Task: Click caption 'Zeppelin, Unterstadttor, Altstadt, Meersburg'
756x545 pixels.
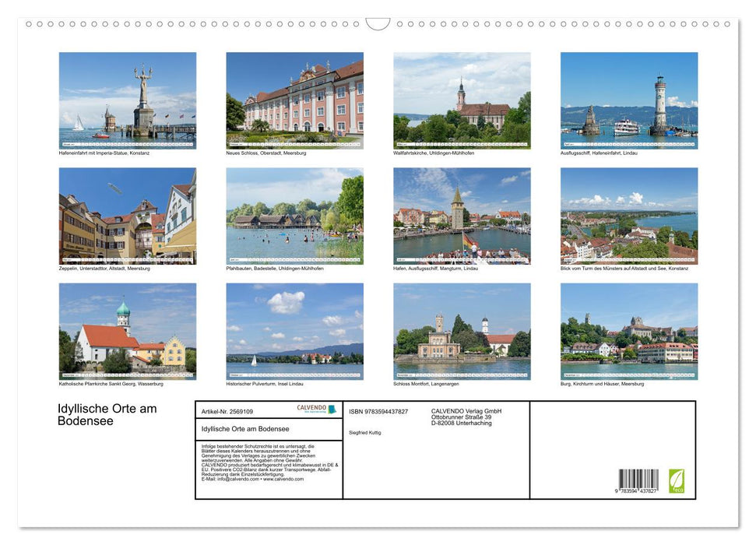Action: (104, 268)
